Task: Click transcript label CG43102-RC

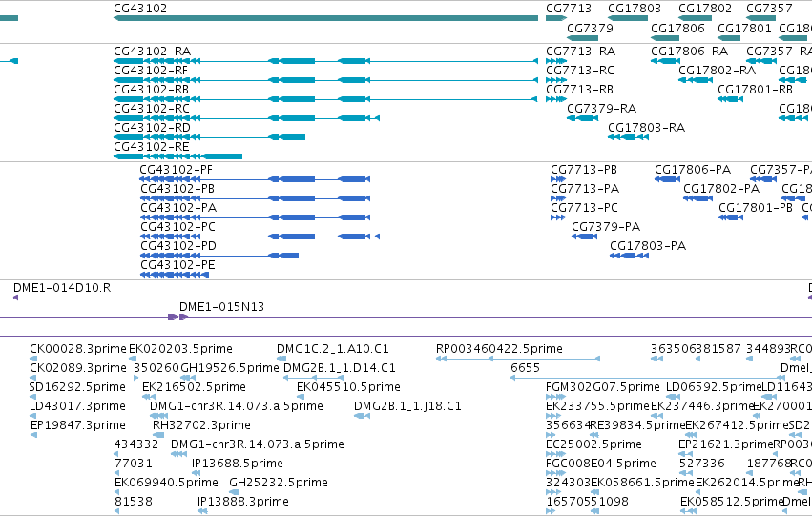Action: click(152, 109)
